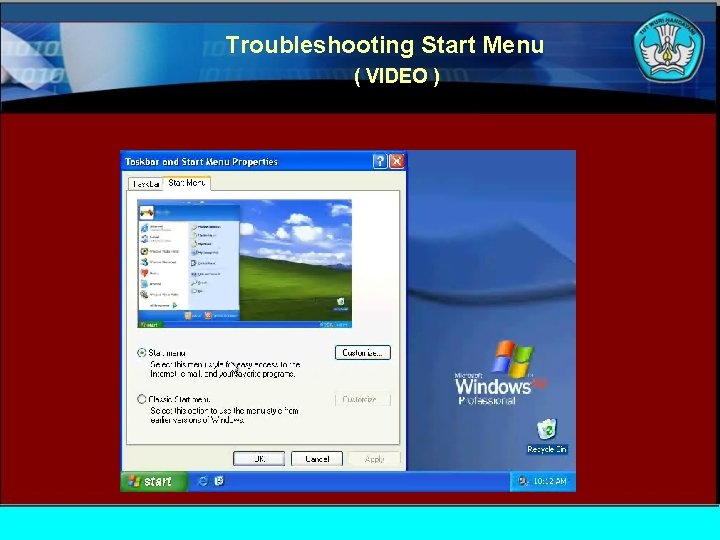Click the help question mark button
Image resolution: width=720 pixels, height=540 pixels.
(380, 162)
